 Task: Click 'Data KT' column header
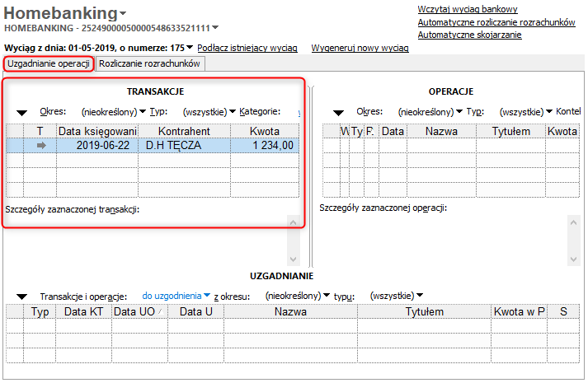[x=83, y=311]
